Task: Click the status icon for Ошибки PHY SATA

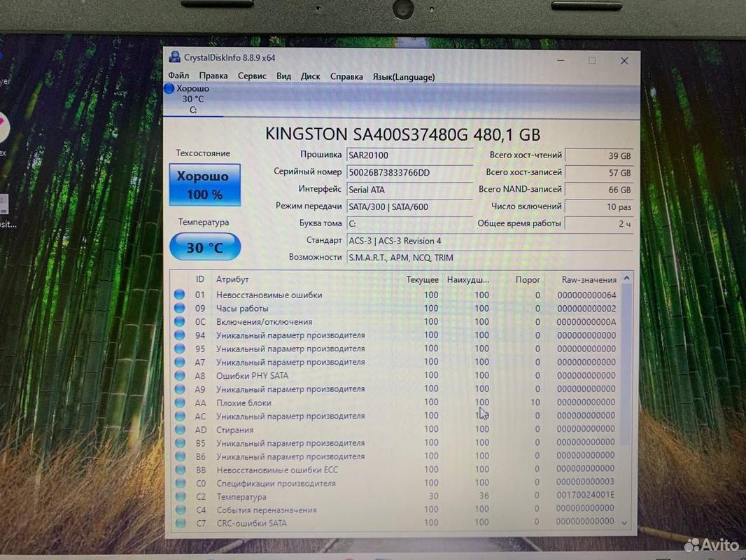Action: (x=180, y=376)
